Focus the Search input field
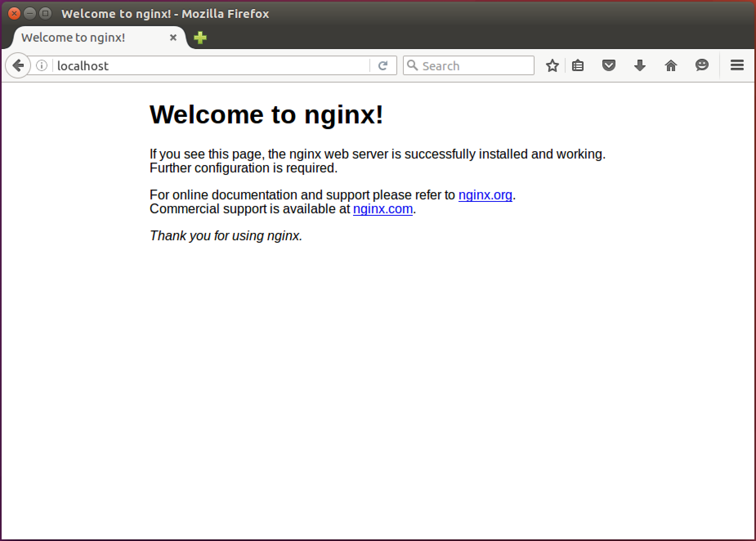The width and height of the screenshot is (756, 541). tap(468, 65)
